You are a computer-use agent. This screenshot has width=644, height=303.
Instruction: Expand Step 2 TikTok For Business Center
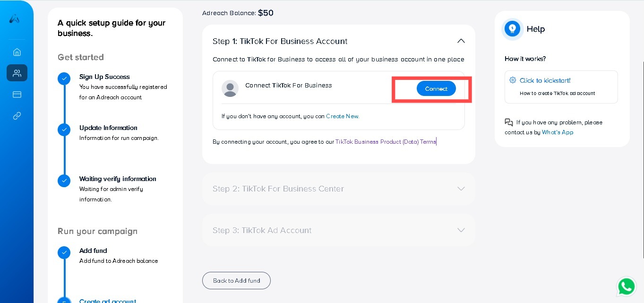tap(461, 189)
